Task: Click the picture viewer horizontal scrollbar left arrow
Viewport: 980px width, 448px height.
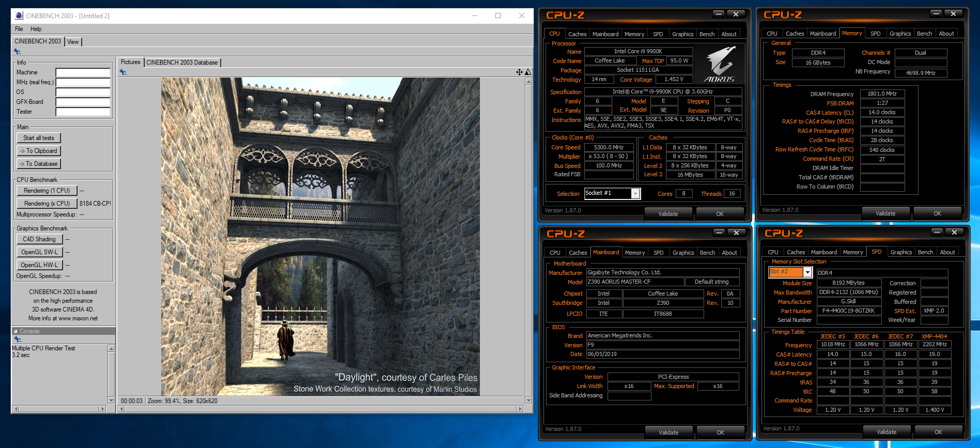Action: [122, 409]
